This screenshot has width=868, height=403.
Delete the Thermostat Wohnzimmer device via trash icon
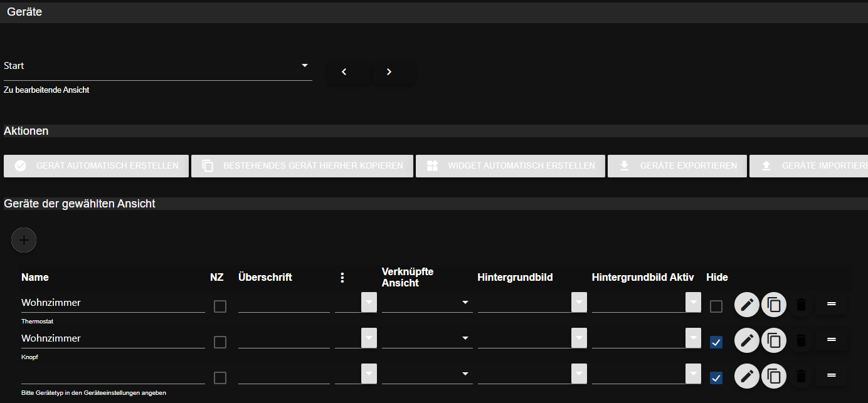[x=801, y=305]
